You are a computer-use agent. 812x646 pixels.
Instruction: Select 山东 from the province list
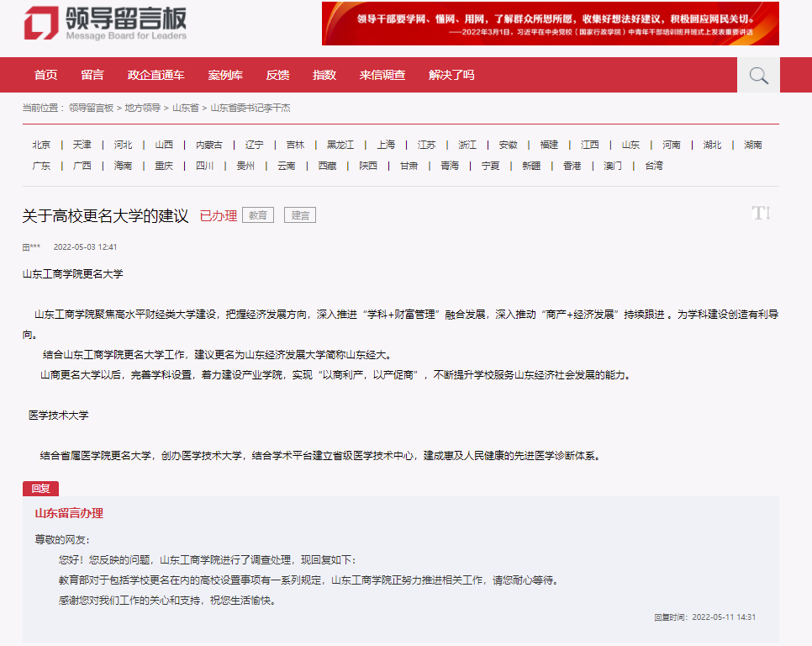click(630, 144)
